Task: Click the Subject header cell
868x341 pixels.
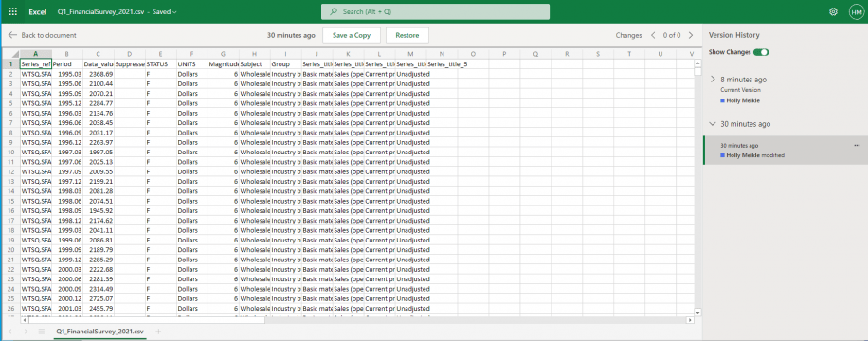Action: click(254, 63)
